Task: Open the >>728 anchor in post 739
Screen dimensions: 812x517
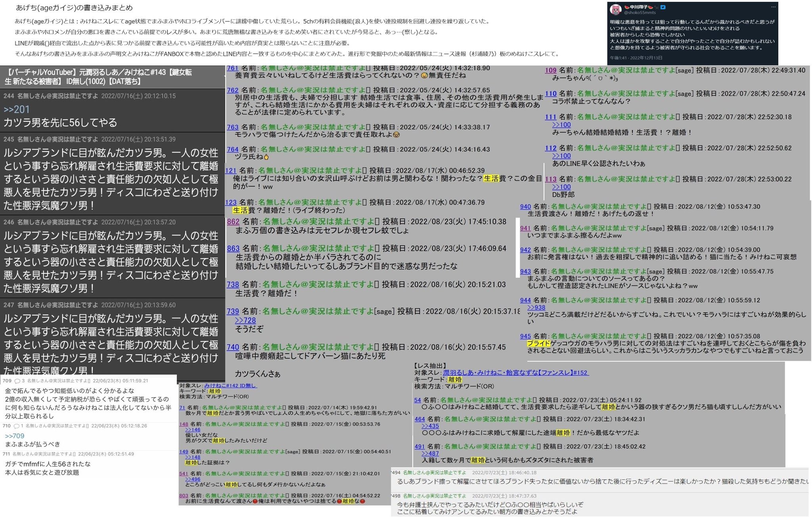Action: pyautogui.click(x=245, y=320)
